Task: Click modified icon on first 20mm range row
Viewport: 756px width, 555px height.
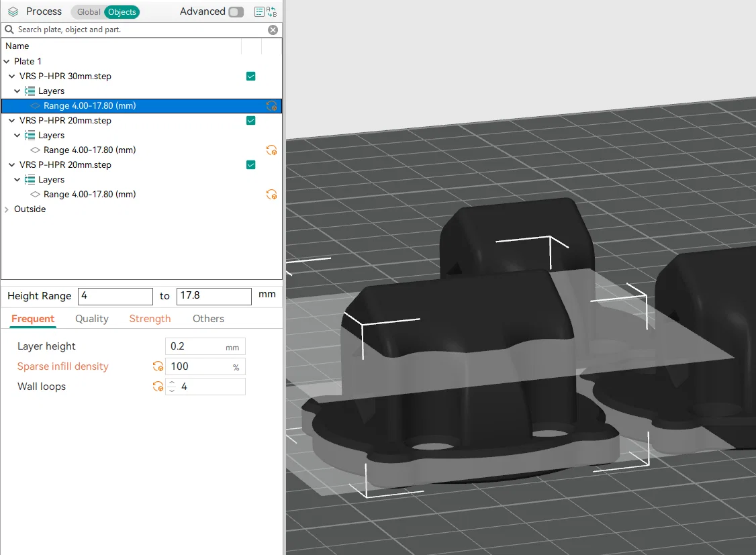Action: pos(272,150)
